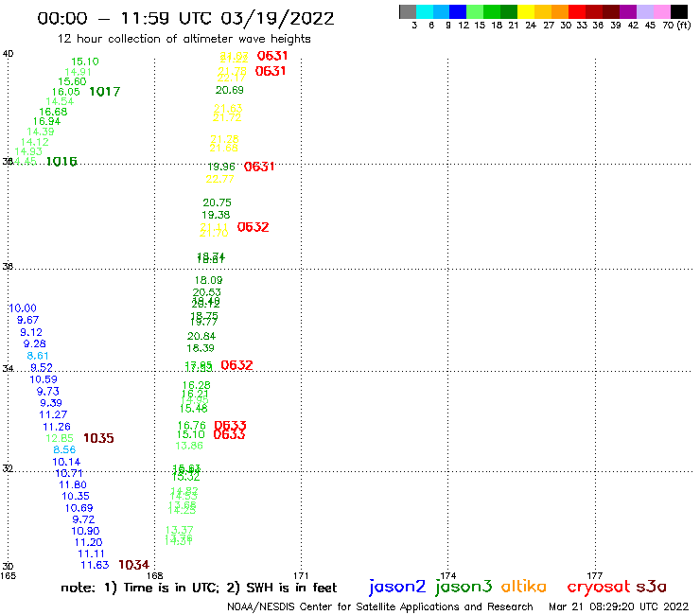Click the value '20.53'

coord(207,292)
